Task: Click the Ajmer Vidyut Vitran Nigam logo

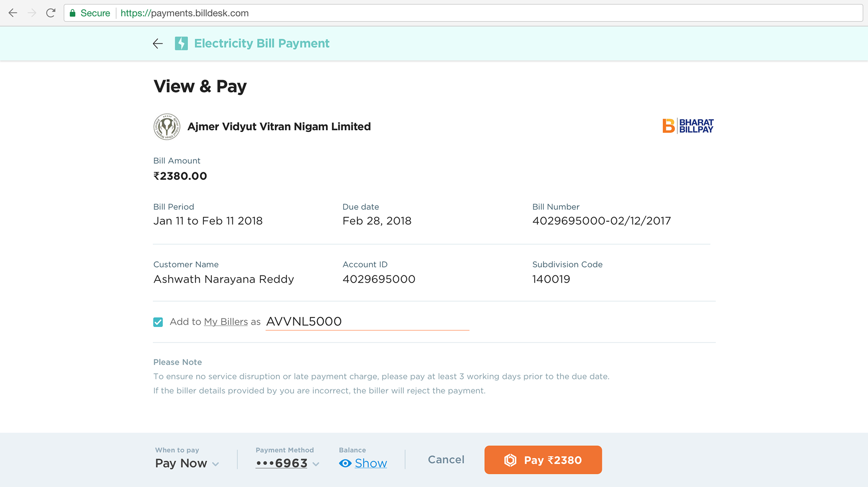Action: [x=167, y=127]
